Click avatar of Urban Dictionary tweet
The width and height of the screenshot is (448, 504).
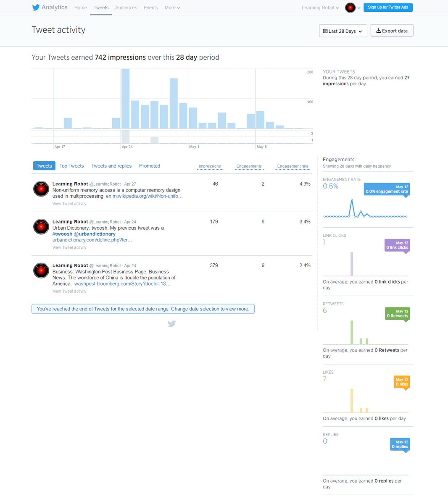pos(41,227)
